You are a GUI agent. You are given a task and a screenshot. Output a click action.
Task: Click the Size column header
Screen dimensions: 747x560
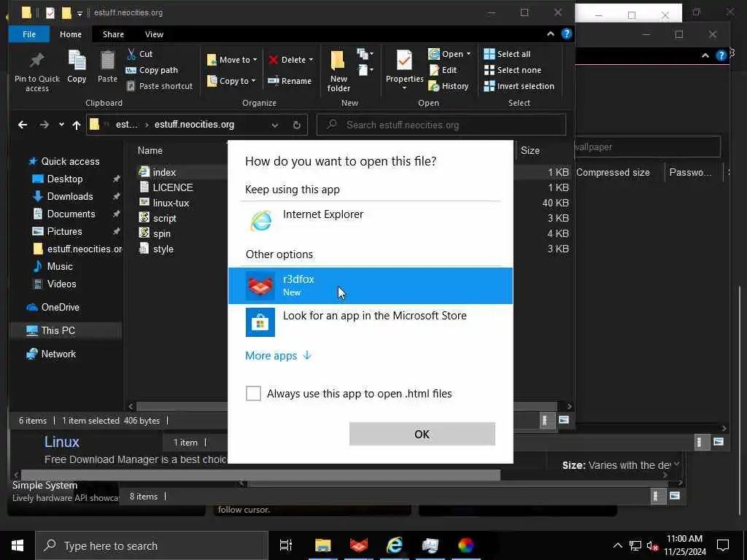coord(530,150)
